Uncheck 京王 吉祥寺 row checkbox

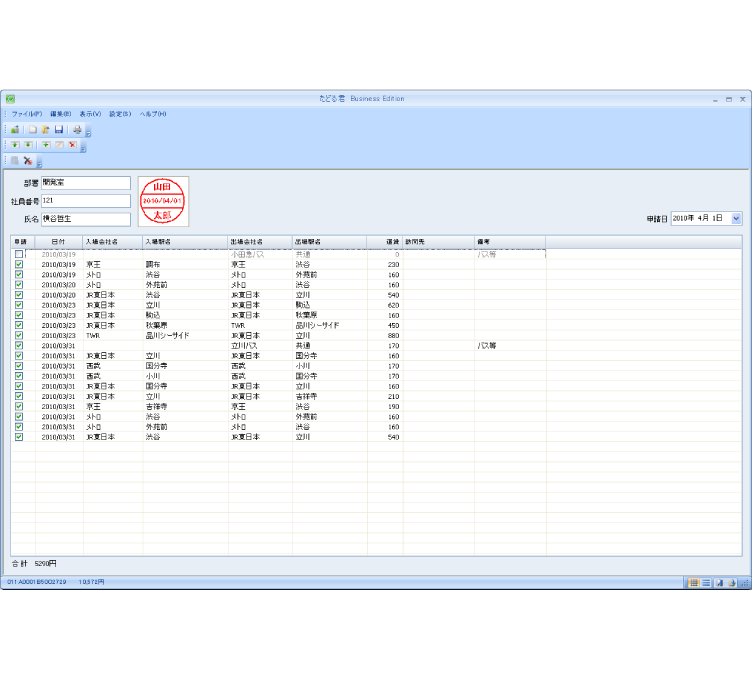19,406
